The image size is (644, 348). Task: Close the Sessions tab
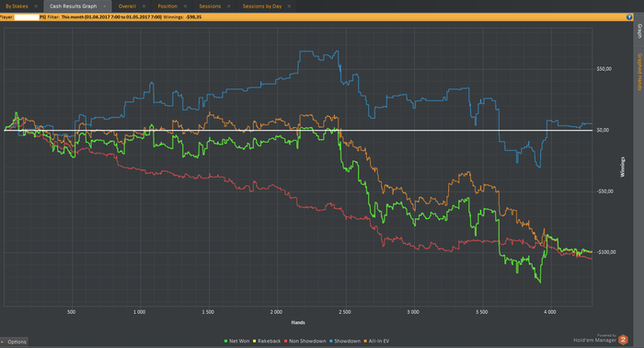[x=229, y=6]
